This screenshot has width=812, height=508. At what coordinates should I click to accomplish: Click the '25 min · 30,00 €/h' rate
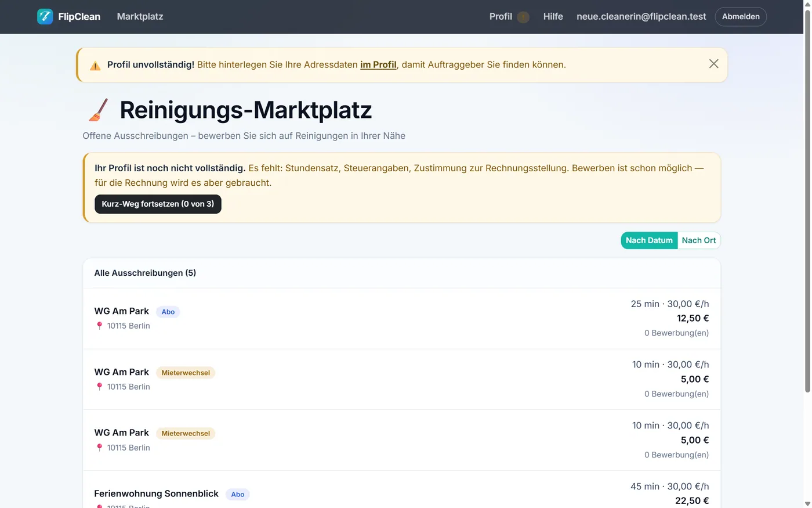tap(670, 304)
